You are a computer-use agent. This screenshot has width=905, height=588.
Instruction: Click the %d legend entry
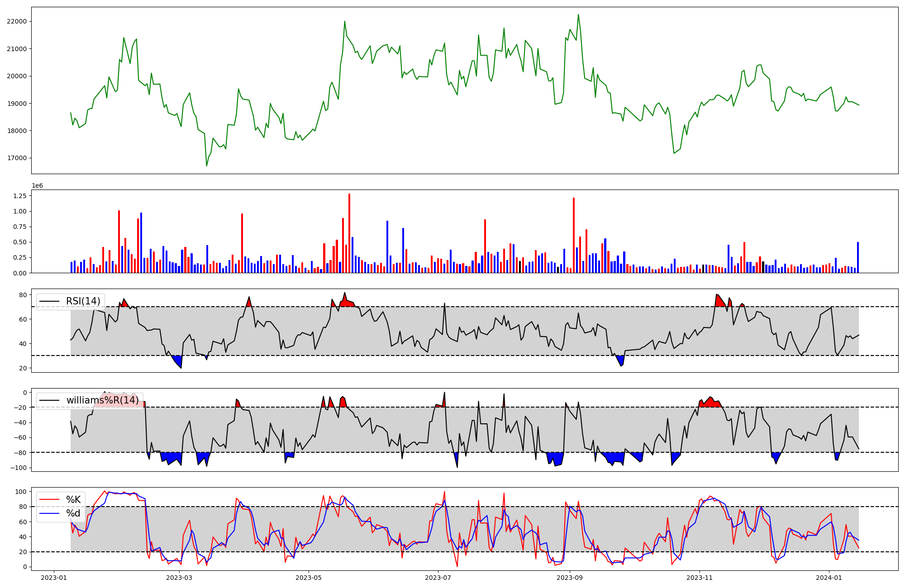[73, 513]
